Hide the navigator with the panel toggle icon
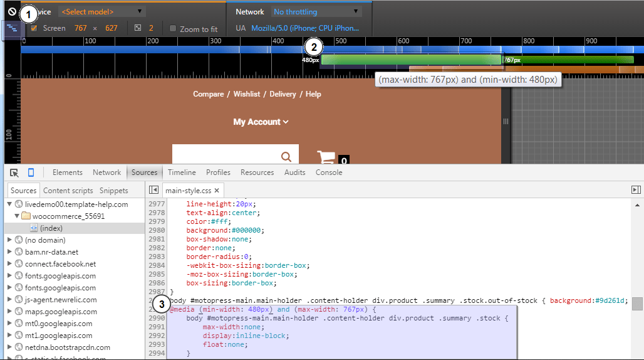 coord(153,190)
